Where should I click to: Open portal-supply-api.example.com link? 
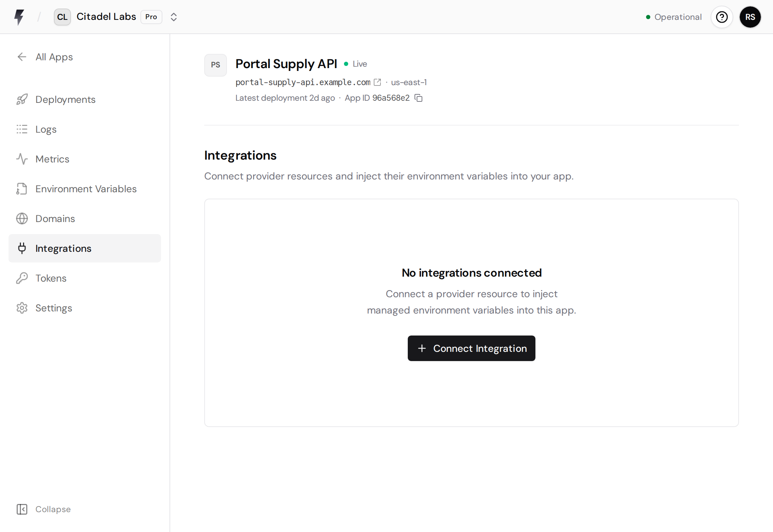point(303,82)
